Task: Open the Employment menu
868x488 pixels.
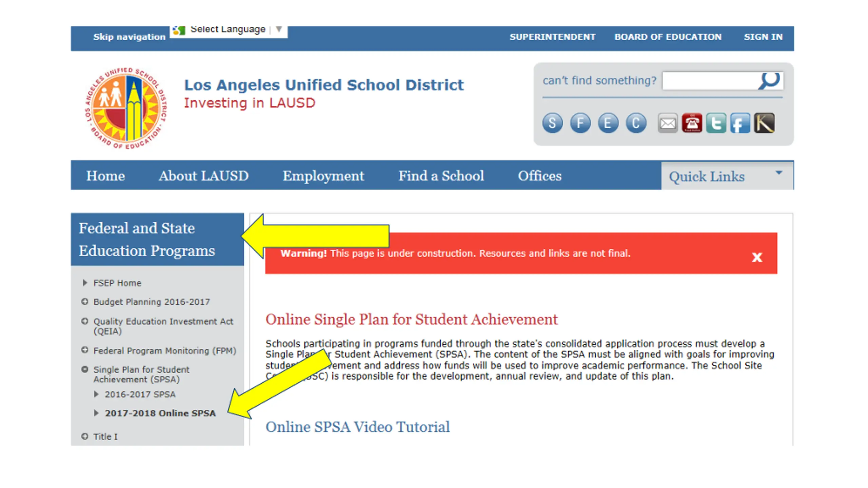Action: click(x=323, y=176)
